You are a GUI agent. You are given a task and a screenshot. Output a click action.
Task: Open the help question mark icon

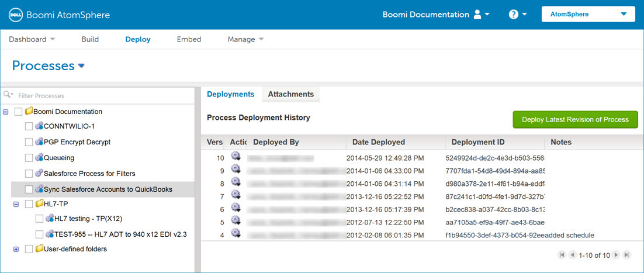(514, 15)
